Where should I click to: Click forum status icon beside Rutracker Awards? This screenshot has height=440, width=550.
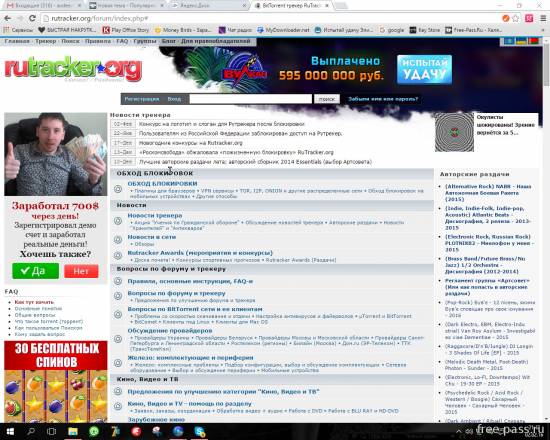pos(118,255)
